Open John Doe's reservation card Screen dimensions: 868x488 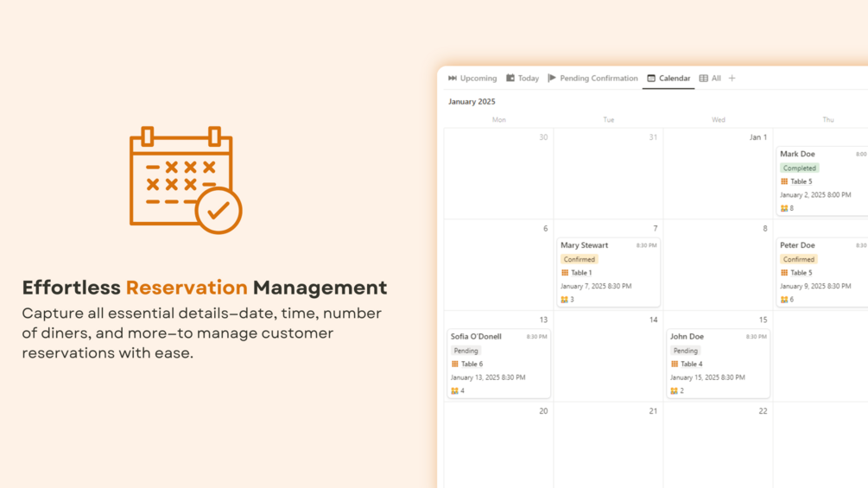coord(718,364)
